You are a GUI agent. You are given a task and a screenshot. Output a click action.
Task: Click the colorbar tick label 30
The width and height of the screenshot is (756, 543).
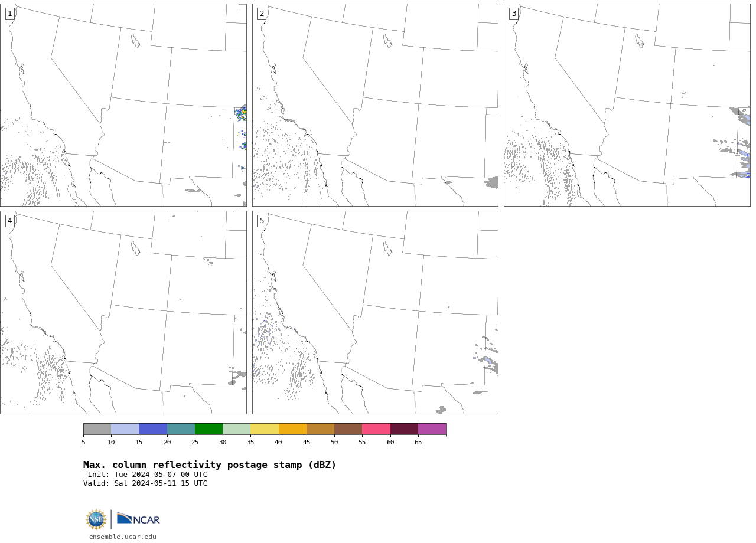tap(223, 443)
